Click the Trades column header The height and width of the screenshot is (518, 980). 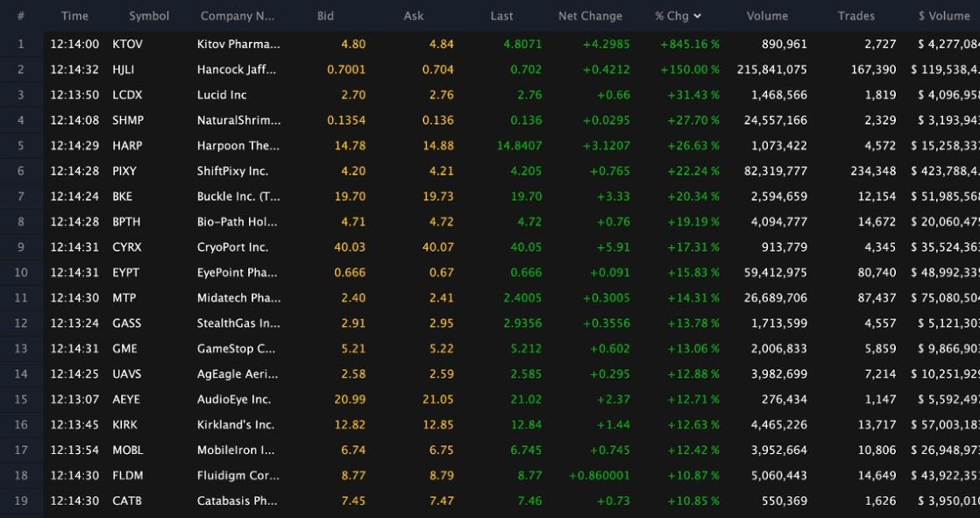[x=856, y=17]
